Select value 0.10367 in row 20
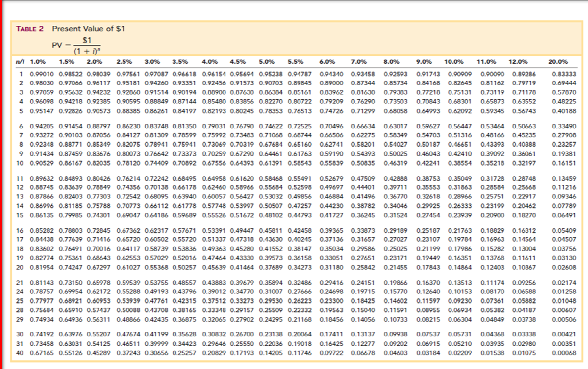 coord(524,268)
